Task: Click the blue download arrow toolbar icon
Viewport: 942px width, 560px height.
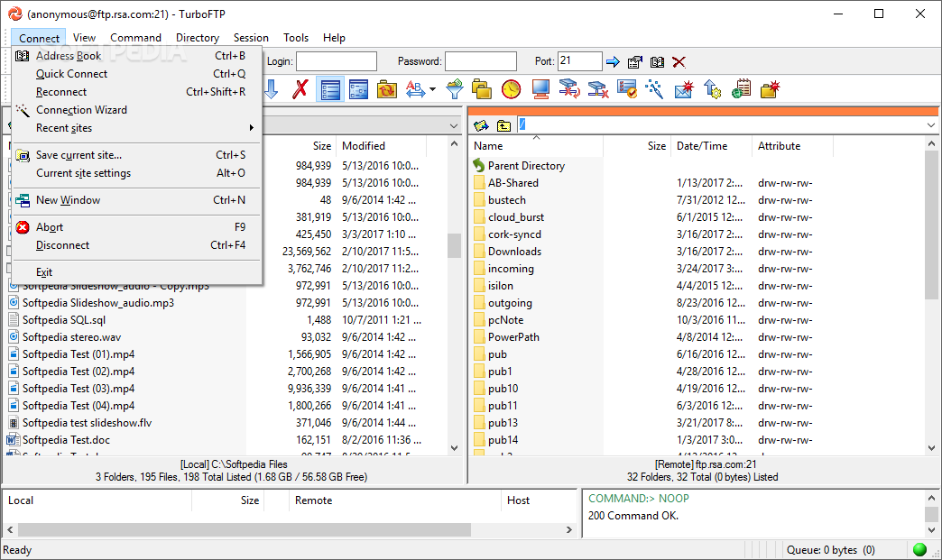Action: (272, 89)
